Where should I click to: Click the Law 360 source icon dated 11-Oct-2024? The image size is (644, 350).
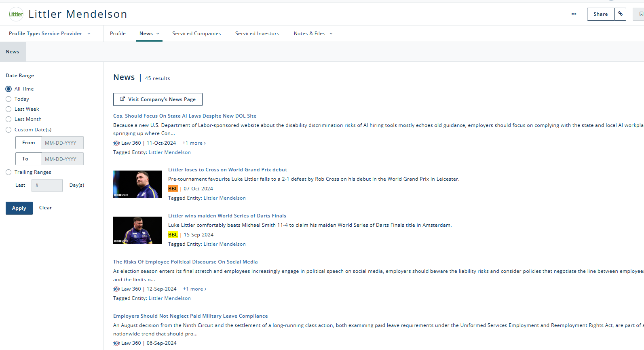pyautogui.click(x=116, y=143)
